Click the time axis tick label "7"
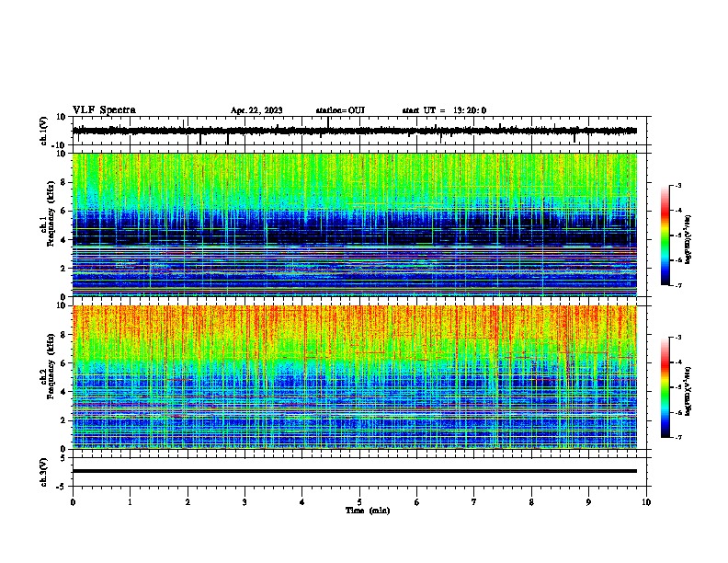 [x=474, y=502]
